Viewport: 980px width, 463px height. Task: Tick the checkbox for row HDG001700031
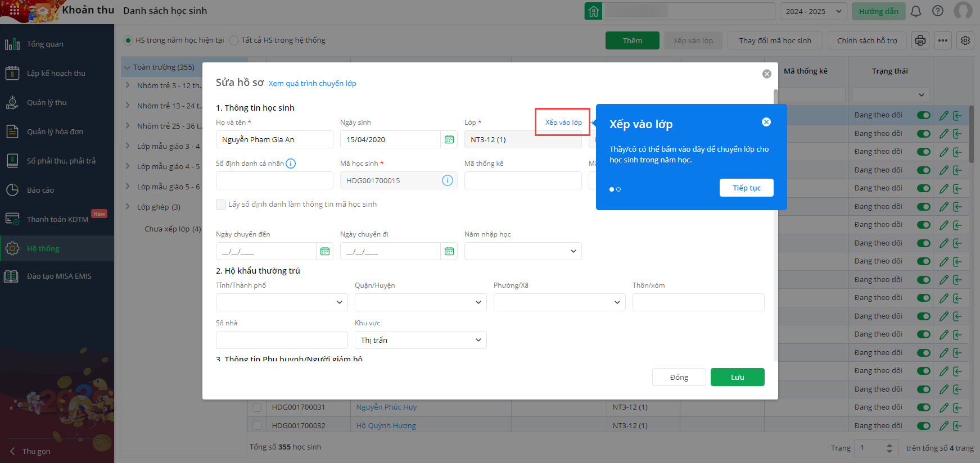tap(257, 407)
